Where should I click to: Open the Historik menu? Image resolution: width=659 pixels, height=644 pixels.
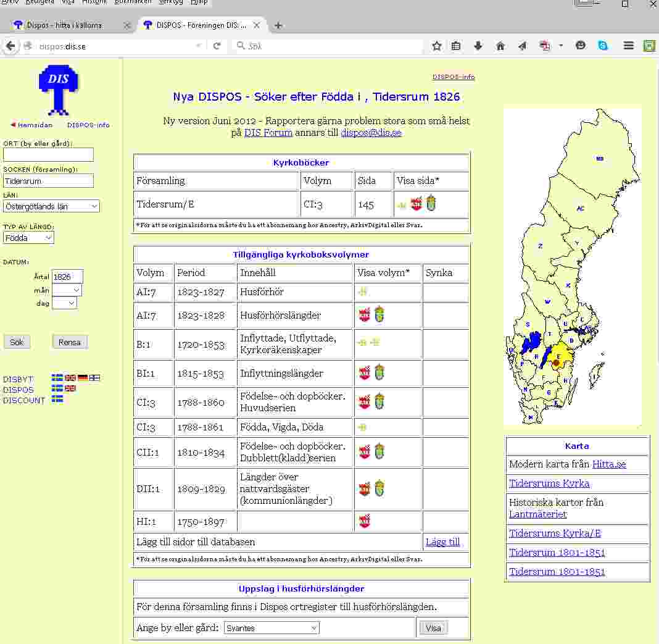click(x=94, y=2)
